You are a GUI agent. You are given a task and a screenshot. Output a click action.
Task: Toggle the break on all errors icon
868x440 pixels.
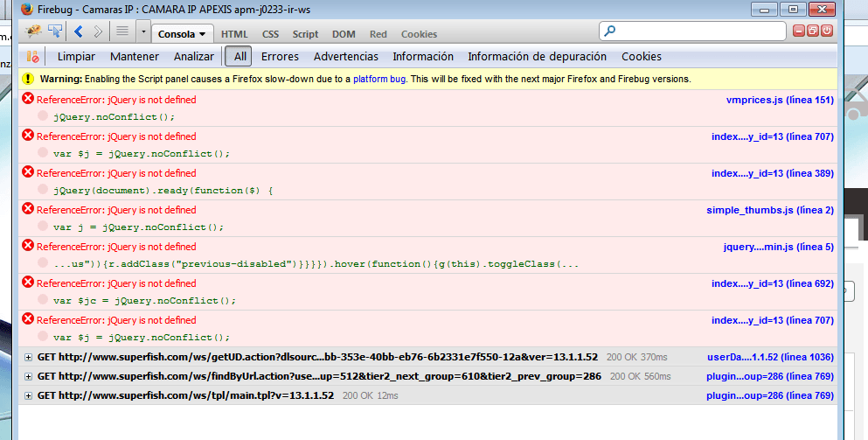click(x=33, y=57)
